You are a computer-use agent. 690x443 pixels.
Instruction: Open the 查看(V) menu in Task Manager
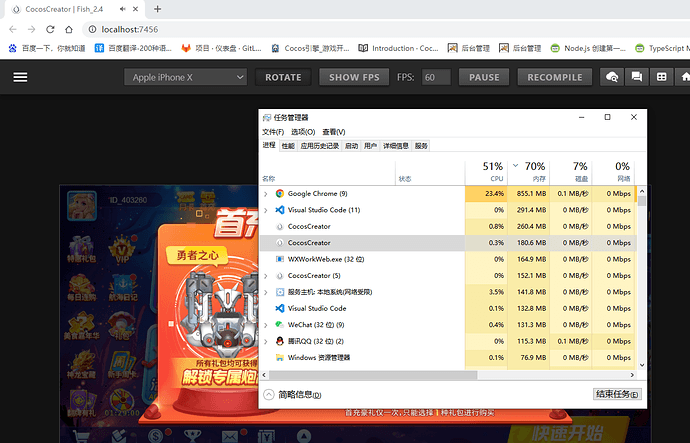point(334,132)
